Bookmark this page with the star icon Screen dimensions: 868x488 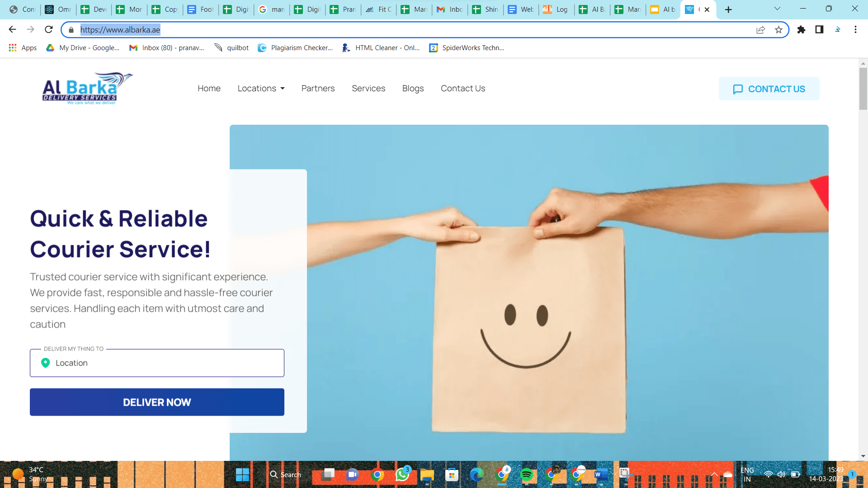778,30
